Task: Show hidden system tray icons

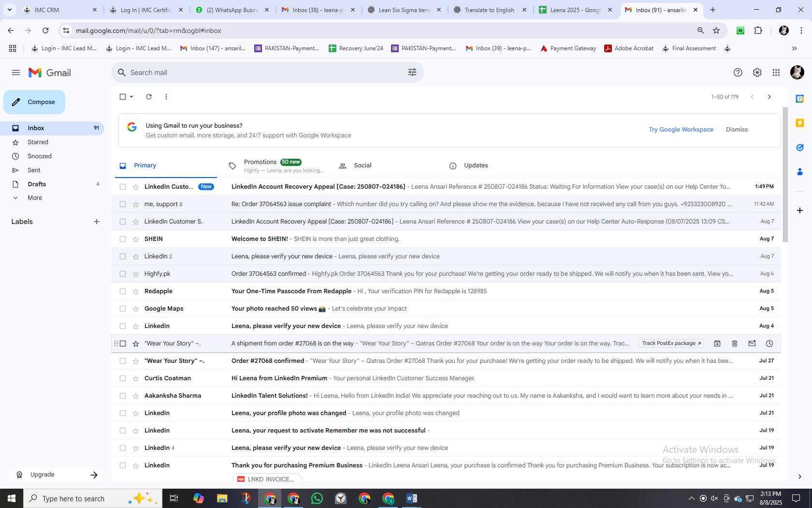Action: (691, 498)
